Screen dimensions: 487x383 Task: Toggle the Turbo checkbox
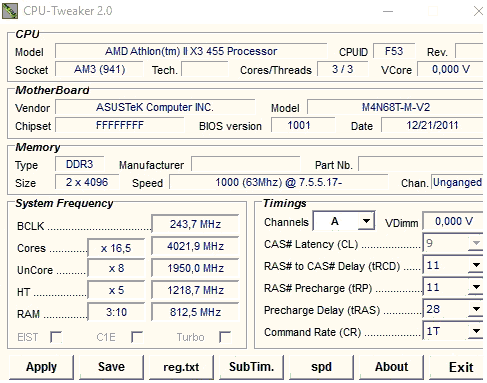pyautogui.click(x=225, y=337)
